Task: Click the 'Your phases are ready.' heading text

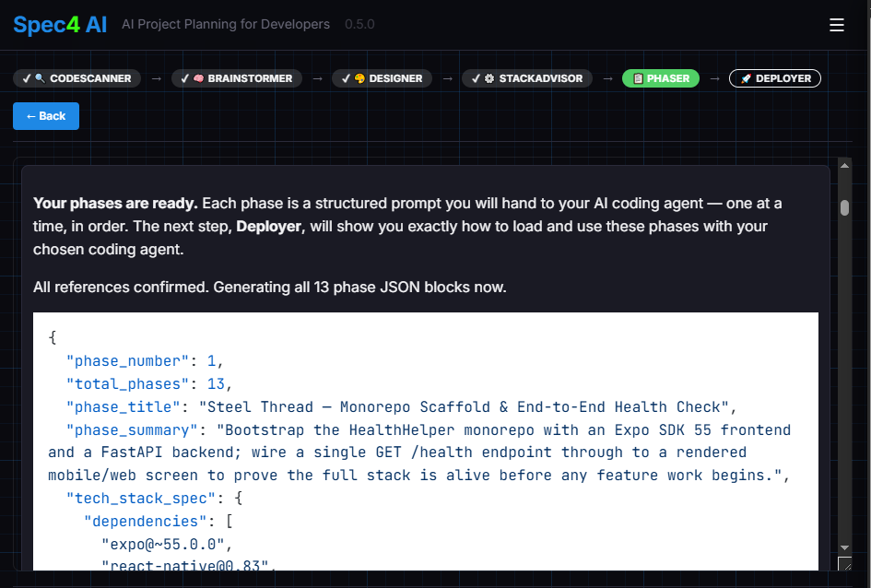Action: [115, 203]
